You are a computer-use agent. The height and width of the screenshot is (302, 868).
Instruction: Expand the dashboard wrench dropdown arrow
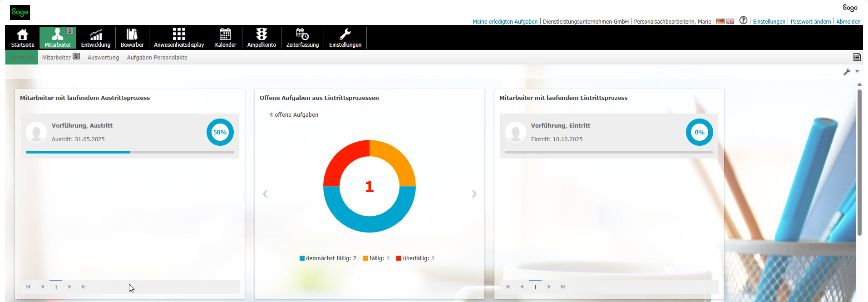pos(857,71)
